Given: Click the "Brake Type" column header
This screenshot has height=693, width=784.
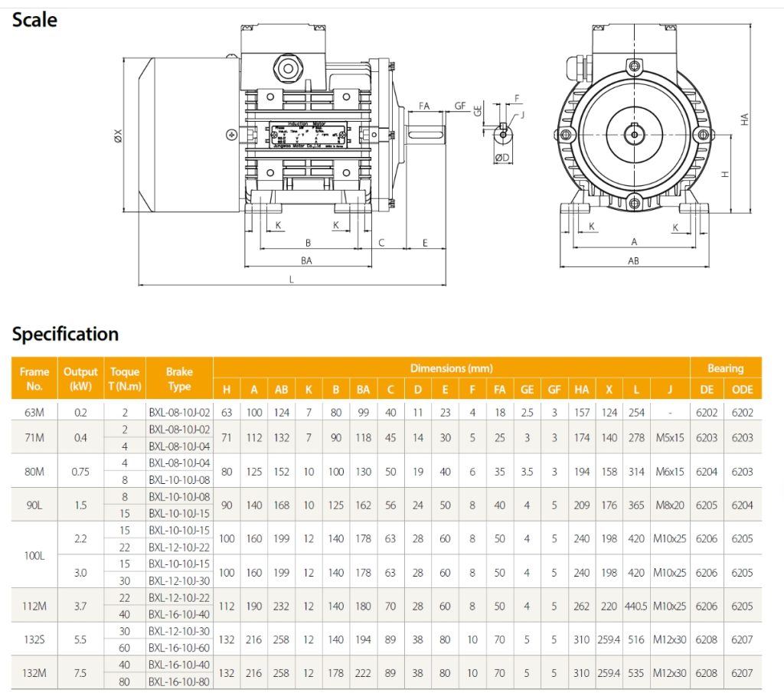Looking at the screenshot, I should tap(179, 378).
